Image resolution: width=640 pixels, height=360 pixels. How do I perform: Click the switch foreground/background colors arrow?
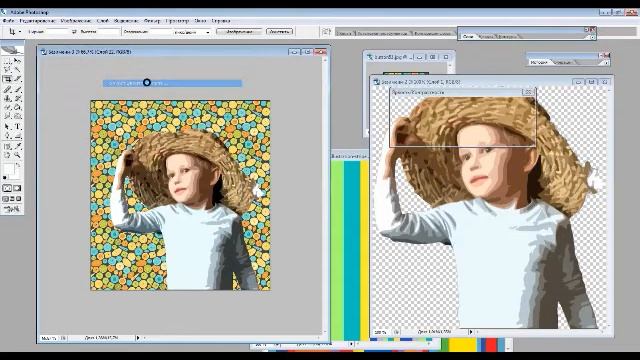(x=18, y=164)
